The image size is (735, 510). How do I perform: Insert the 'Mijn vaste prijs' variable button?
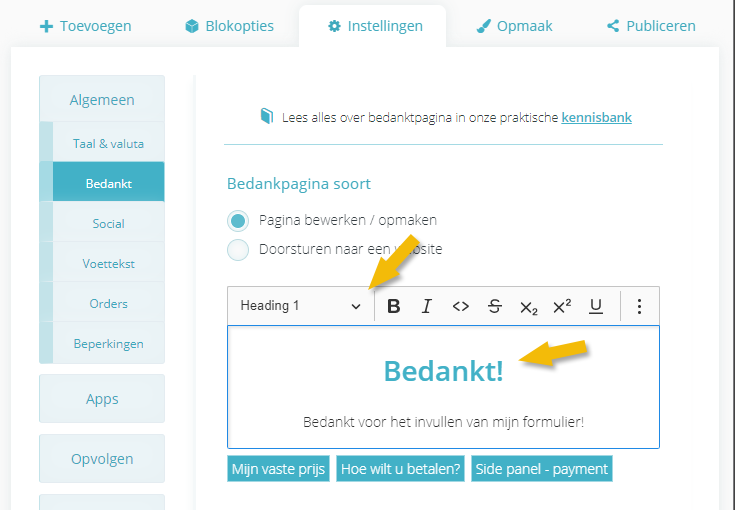click(x=278, y=469)
